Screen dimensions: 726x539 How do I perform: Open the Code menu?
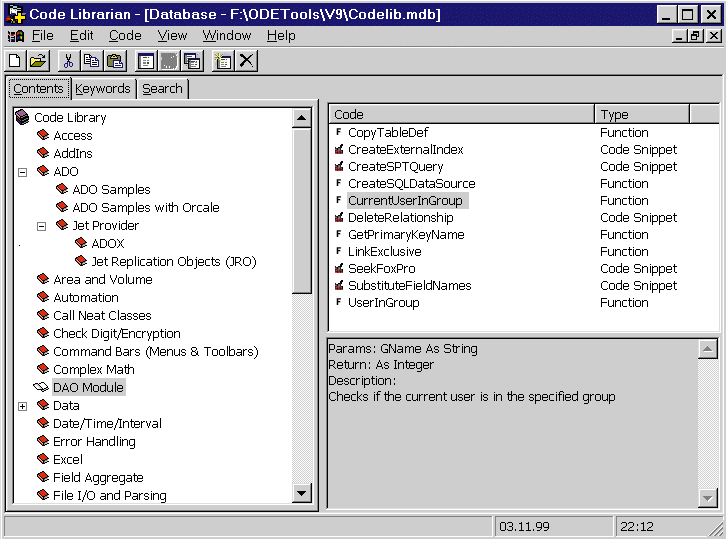coord(125,35)
